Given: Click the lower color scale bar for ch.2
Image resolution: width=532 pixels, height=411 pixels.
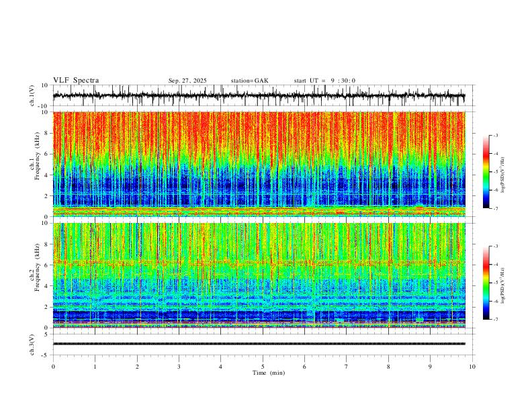Looking at the screenshot, I should (x=486, y=283).
